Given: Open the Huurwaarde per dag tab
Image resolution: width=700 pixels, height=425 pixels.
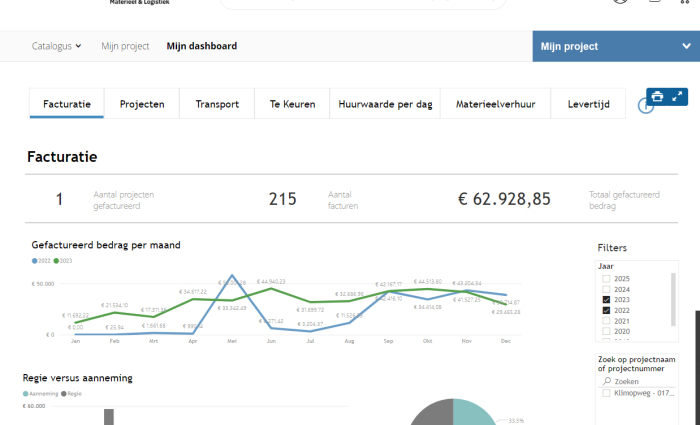Looking at the screenshot, I should pyautogui.click(x=385, y=104).
